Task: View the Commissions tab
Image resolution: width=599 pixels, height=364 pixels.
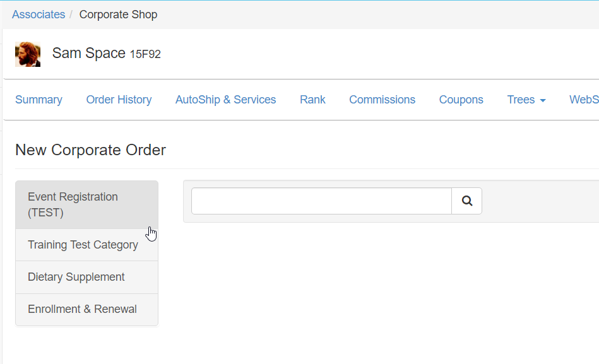Action: pyautogui.click(x=382, y=100)
